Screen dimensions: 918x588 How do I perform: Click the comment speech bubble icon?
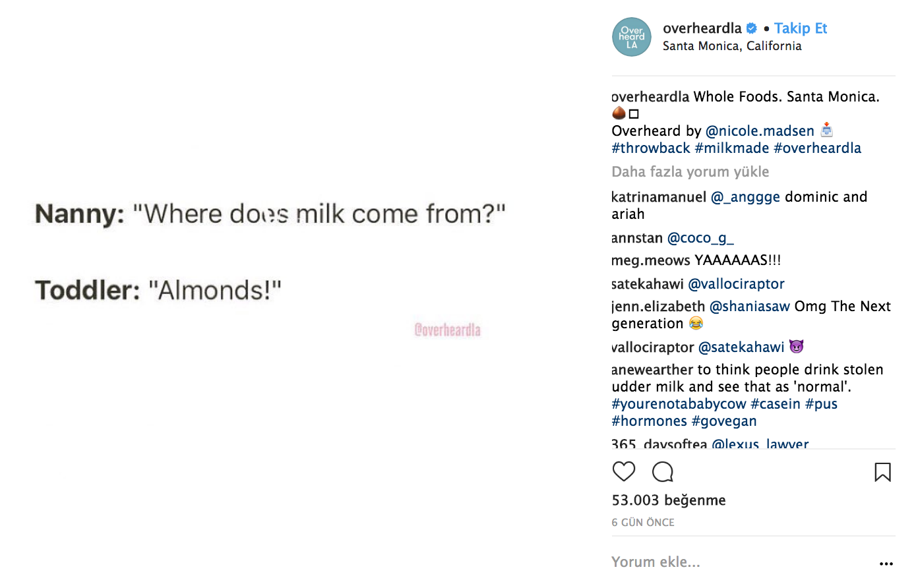[662, 471]
